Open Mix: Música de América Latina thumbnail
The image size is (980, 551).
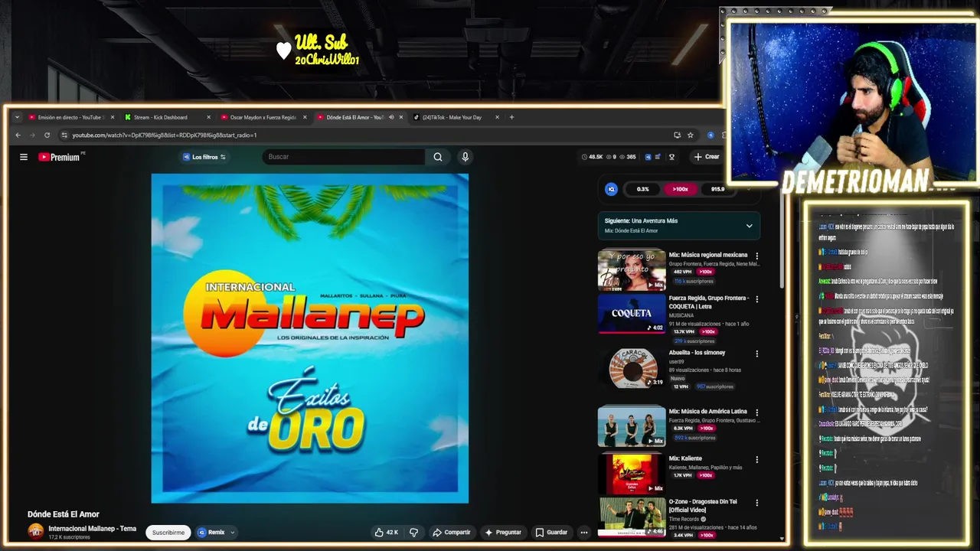632,426
